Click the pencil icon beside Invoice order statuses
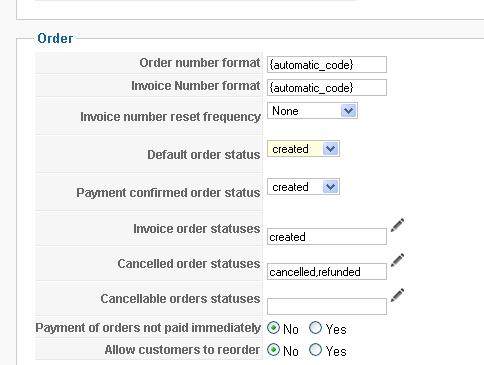Viewport: 484px width, 365px height. coord(397,225)
